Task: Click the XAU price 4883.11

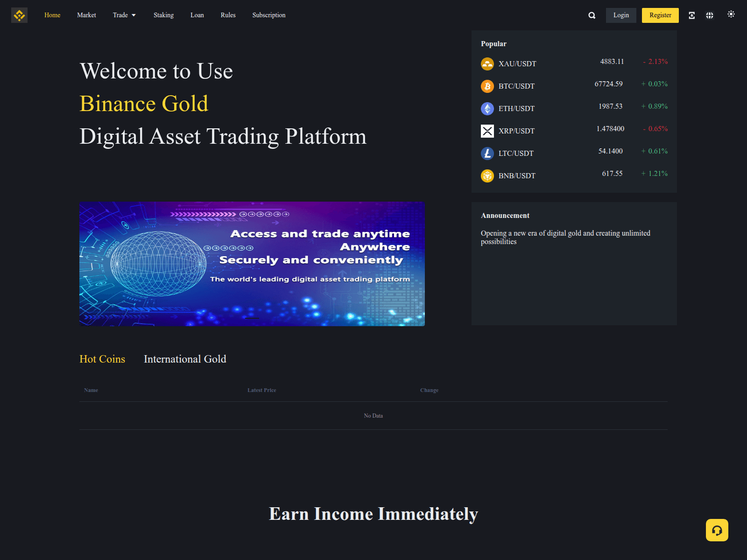Action: (x=612, y=62)
